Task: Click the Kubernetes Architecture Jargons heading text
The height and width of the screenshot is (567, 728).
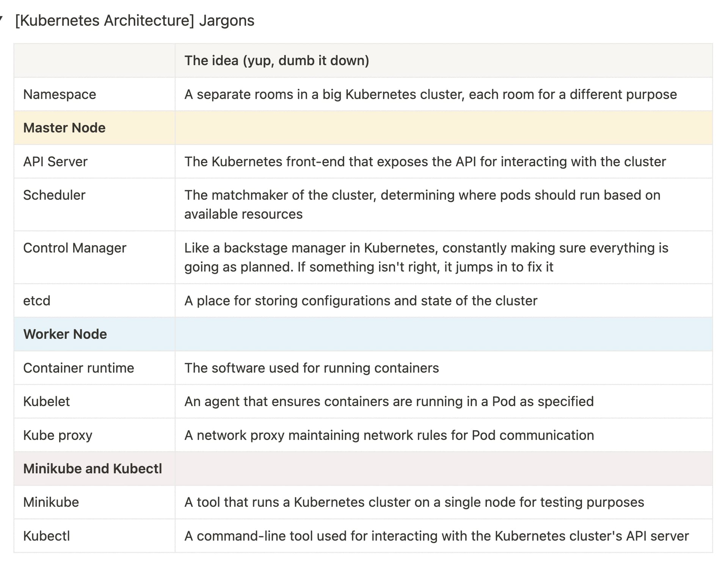Action: [x=135, y=20]
